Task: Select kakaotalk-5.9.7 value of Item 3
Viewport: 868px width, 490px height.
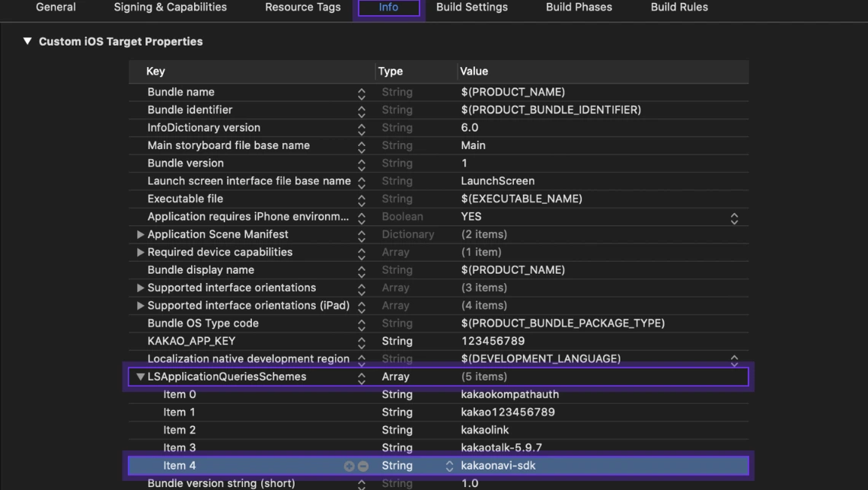Action: coord(502,447)
